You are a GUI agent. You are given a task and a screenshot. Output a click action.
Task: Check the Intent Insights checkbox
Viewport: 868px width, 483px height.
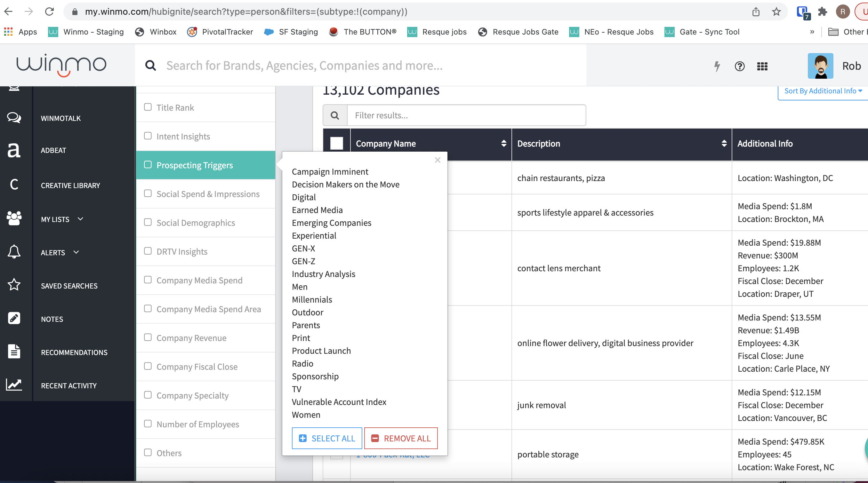coord(148,136)
